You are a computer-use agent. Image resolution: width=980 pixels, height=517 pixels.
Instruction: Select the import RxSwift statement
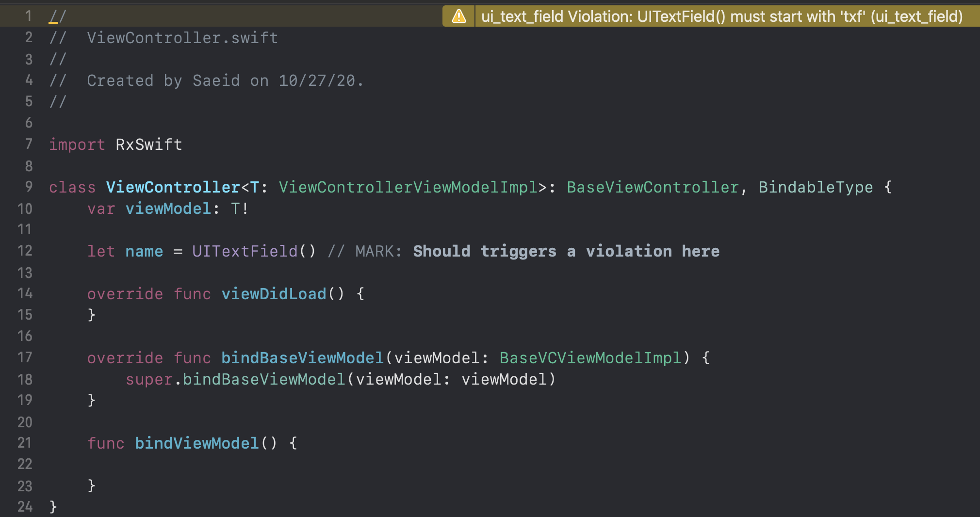pyautogui.click(x=115, y=144)
